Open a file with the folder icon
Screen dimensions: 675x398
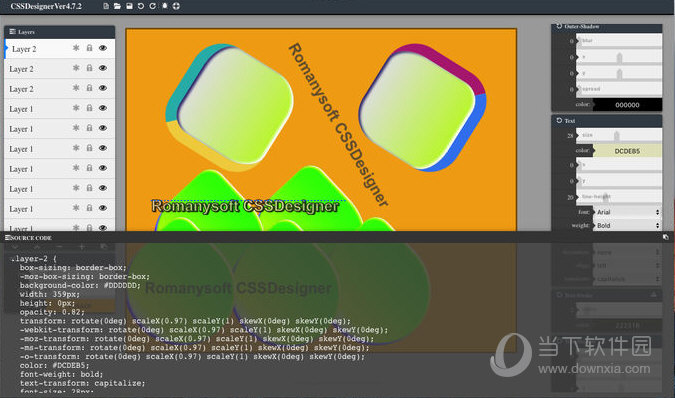[117, 6]
